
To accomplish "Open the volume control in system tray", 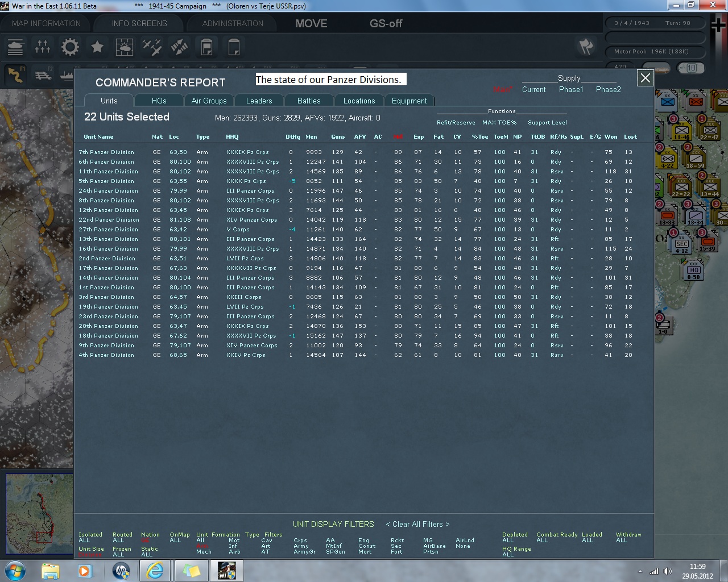I will [x=668, y=571].
